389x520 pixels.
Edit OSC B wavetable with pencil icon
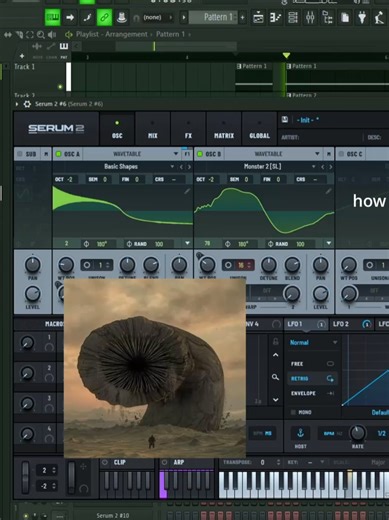[x=328, y=191]
